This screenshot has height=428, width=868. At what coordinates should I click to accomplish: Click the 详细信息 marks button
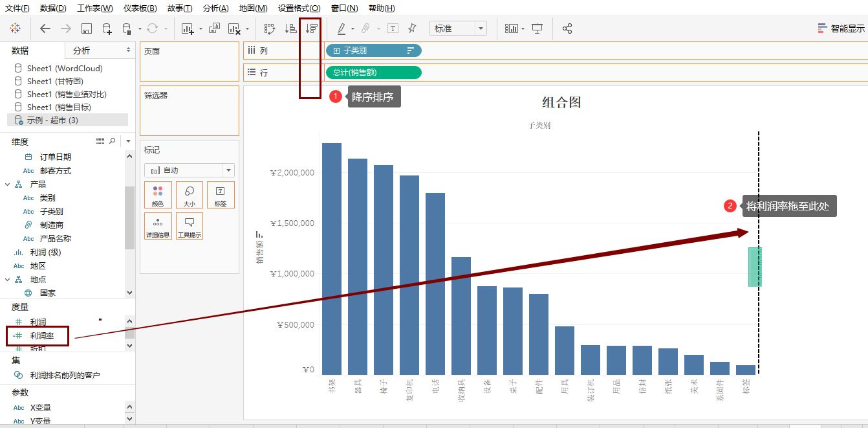point(158,226)
